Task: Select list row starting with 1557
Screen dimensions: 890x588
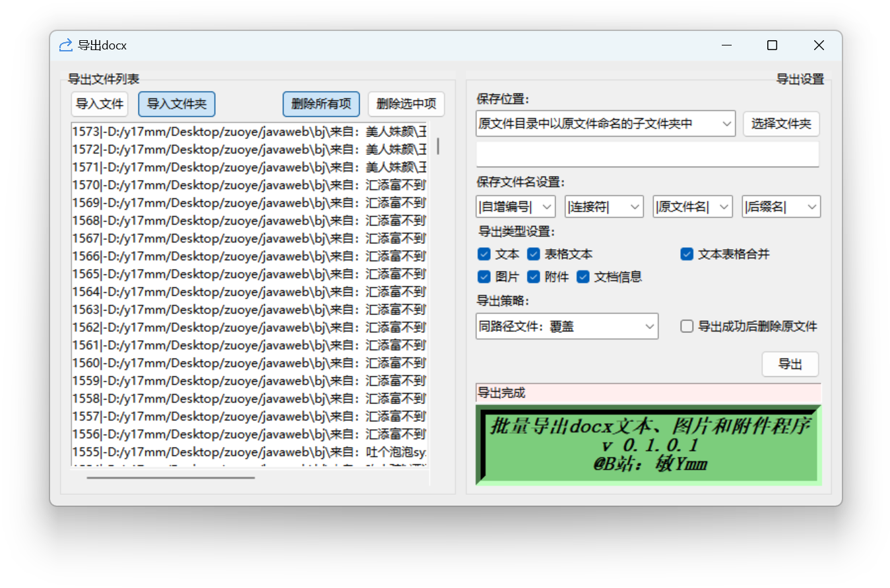Action: point(249,416)
